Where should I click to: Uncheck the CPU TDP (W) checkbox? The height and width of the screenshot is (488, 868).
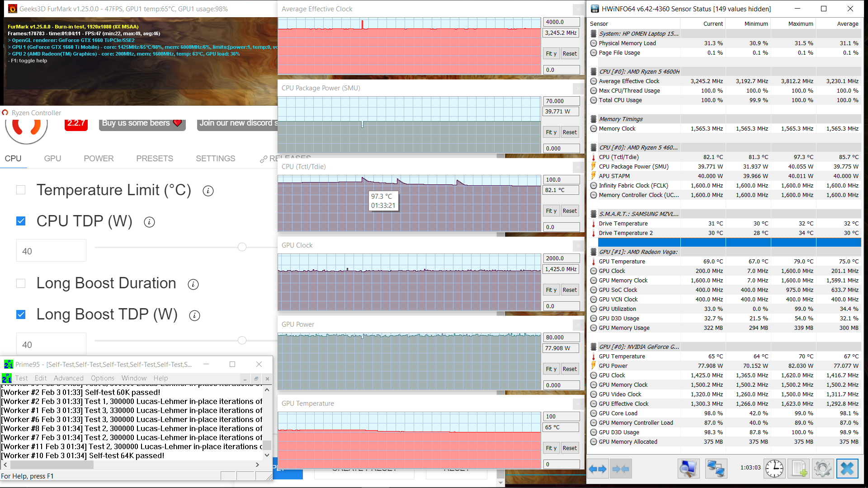pos(21,221)
